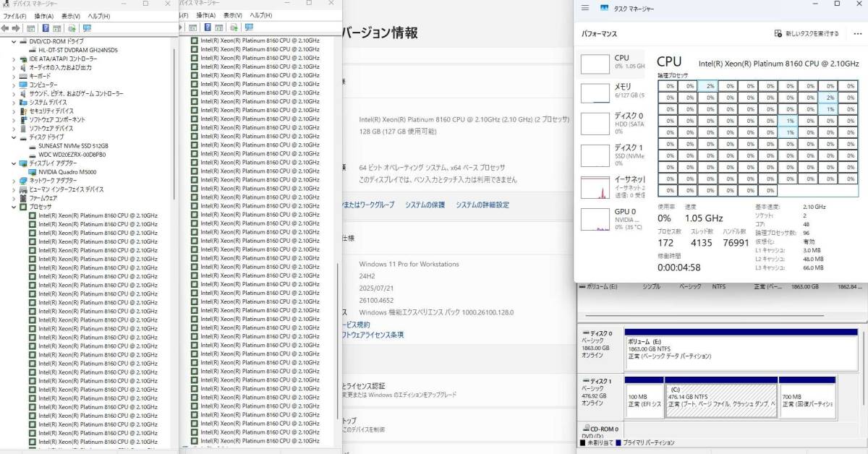Select GPU 0 in Task Manager sidebar
Image resolution: width=868 pixels, height=454 pixels.
613,219
